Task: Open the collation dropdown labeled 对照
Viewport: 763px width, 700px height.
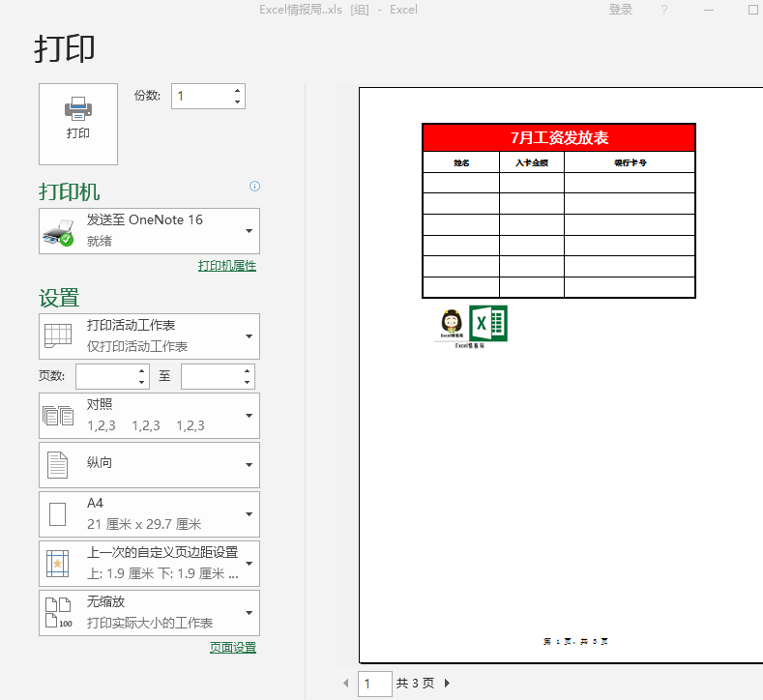Action: 149,416
